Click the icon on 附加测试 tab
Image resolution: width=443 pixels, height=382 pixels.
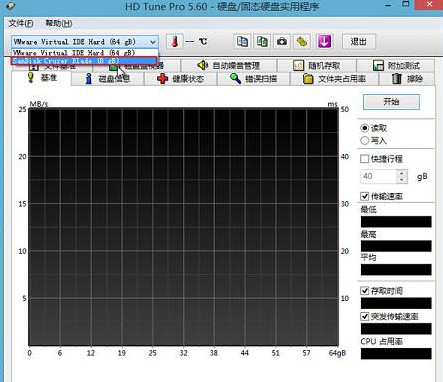(378, 65)
